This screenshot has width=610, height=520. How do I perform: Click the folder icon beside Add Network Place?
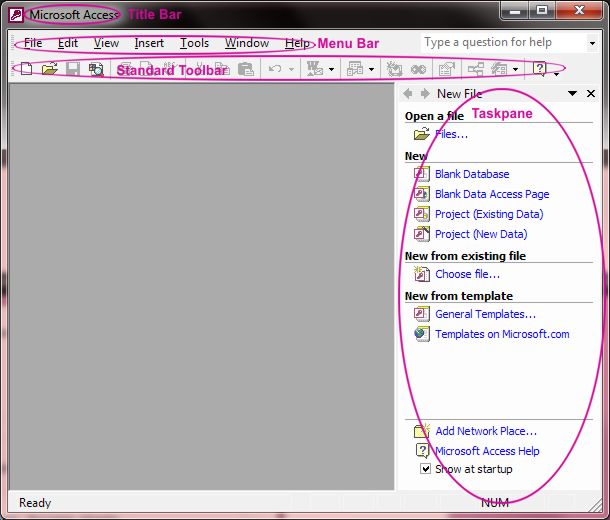[x=422, y=431]
